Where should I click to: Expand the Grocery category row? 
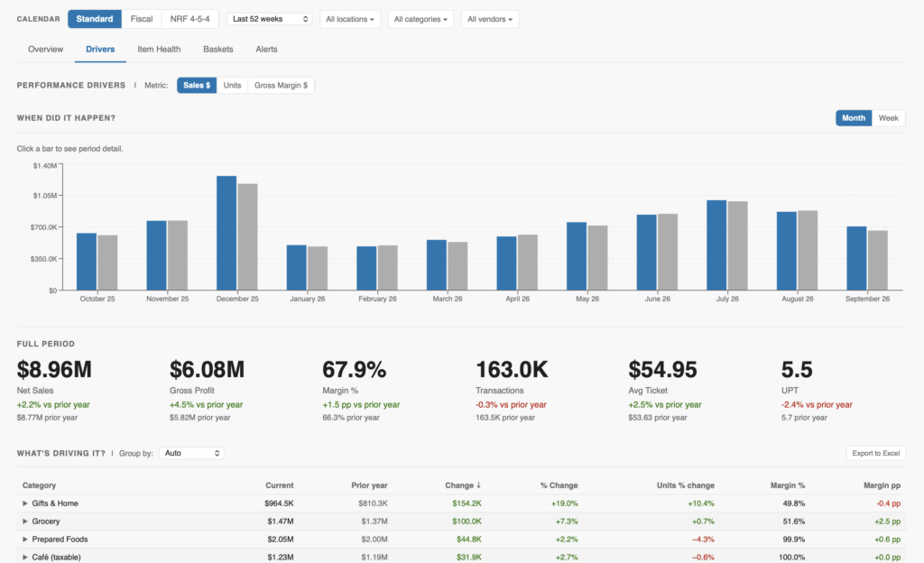pos(24,521)
